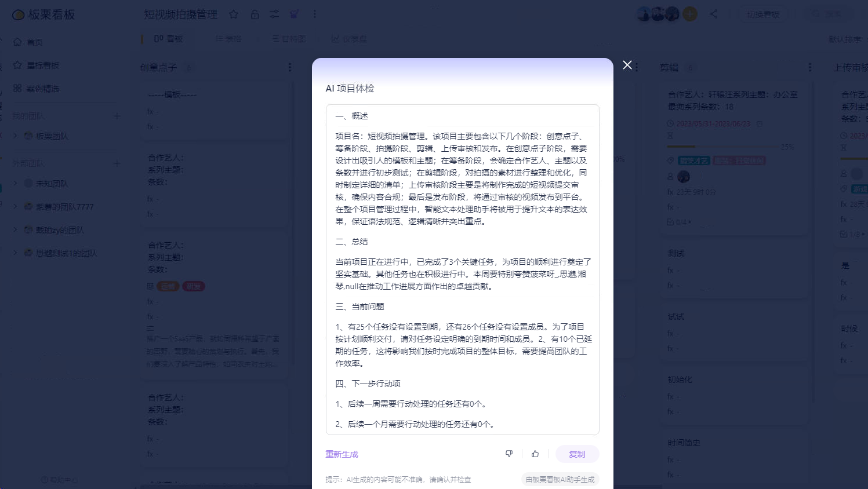The height and width of the screenshot is (489, 868).
Task: Click the lock icon beside board title
Action: click(x=255, y=14)
